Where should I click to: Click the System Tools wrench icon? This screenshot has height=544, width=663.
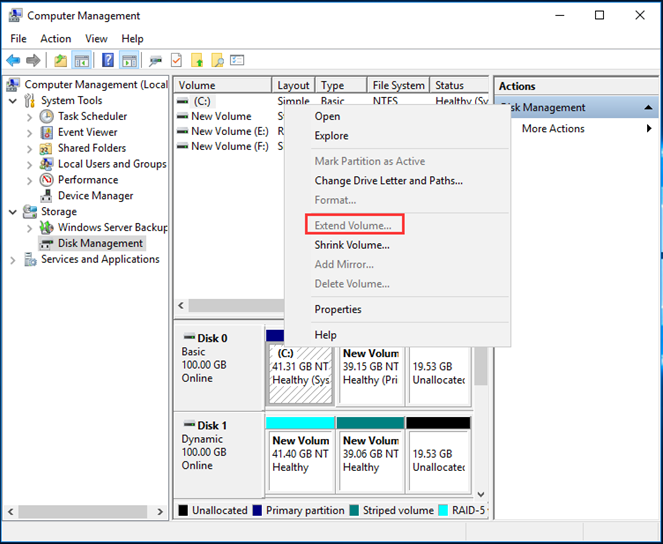(x=30, y=101)
